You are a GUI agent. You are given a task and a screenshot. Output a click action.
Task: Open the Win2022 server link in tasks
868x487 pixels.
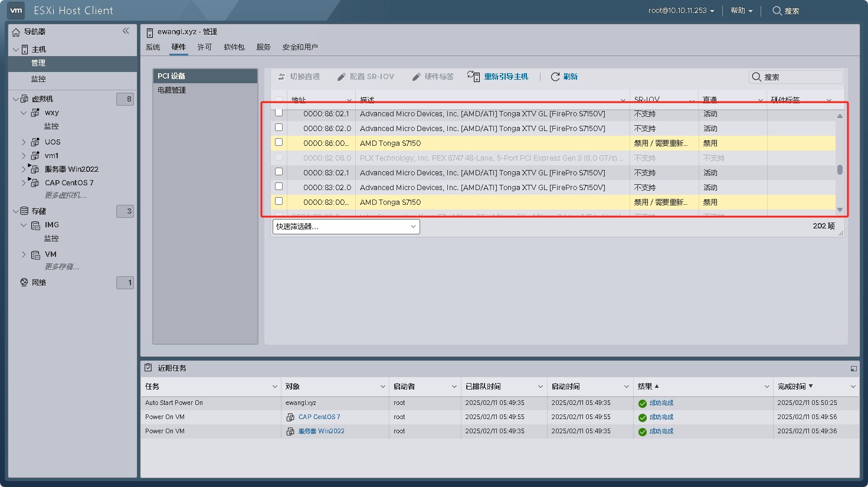(x=321, y=431)
